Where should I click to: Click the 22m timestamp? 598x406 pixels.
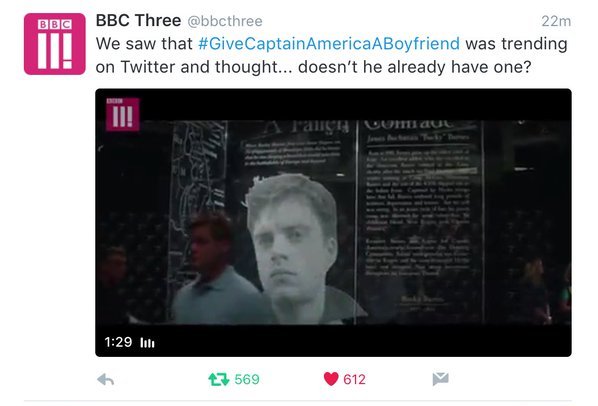click(556, 21)
